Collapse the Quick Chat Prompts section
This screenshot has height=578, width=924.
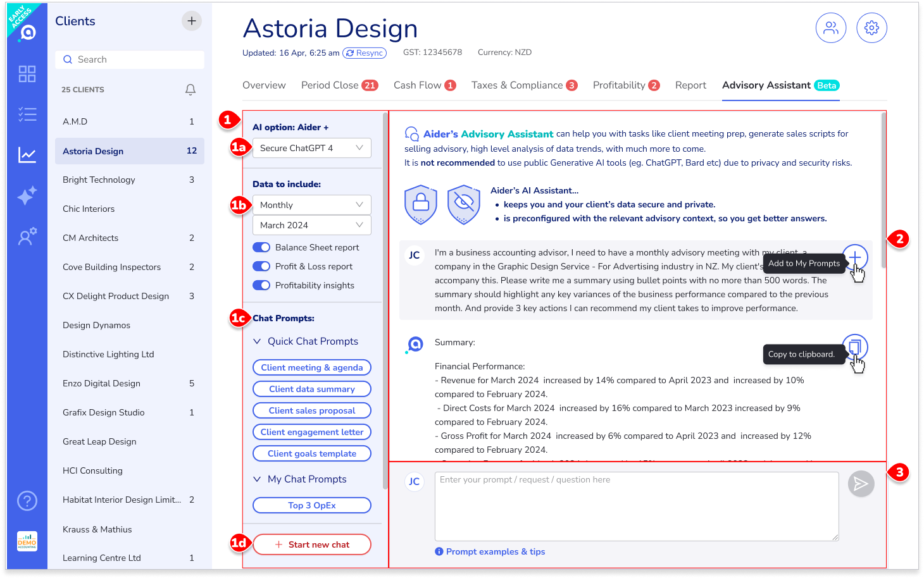point(257,341)
